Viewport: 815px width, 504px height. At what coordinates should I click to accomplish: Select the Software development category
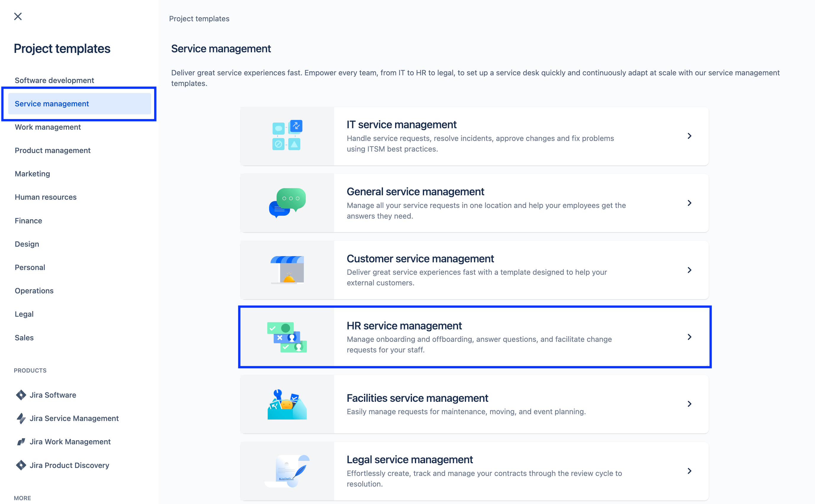click(54, 80)
